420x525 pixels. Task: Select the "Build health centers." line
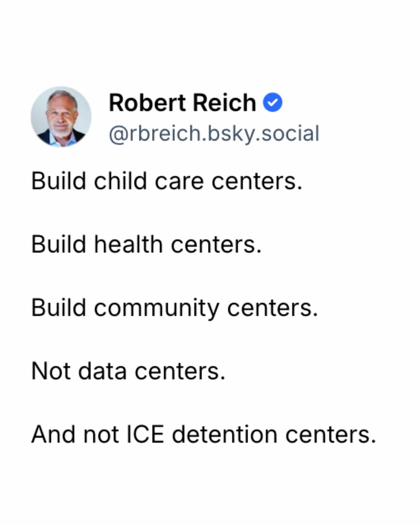pos(146,244)
